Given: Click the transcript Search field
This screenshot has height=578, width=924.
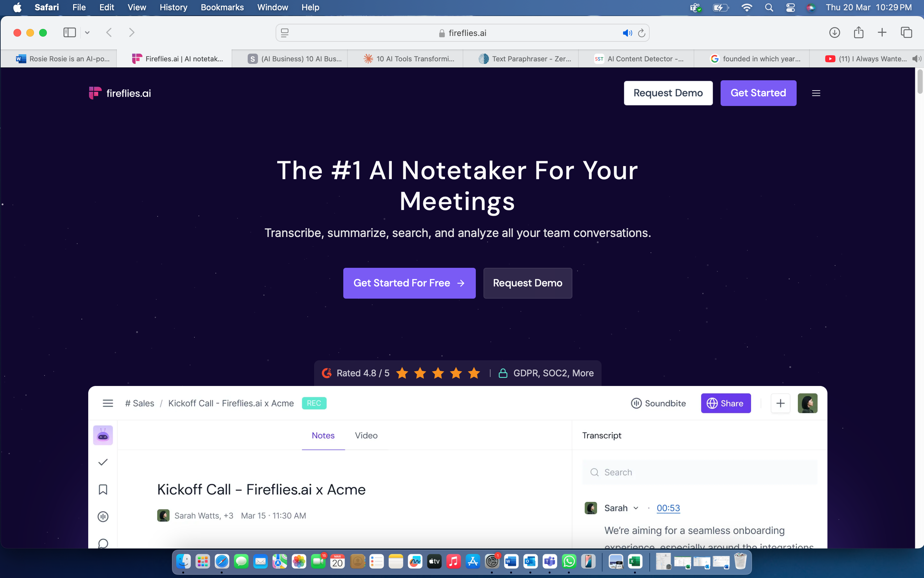Looking at the screenshot, I should [699, 472].
